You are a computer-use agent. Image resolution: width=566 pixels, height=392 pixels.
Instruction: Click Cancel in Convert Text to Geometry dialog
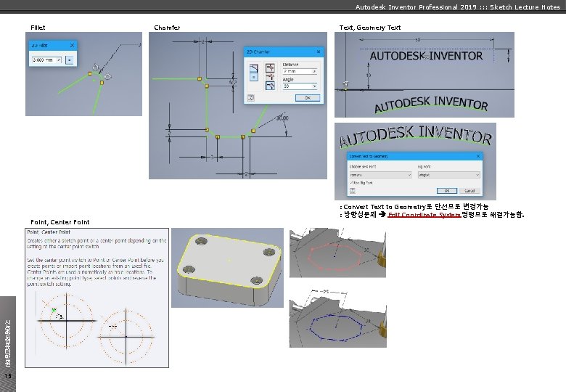[x=469, y=191]
